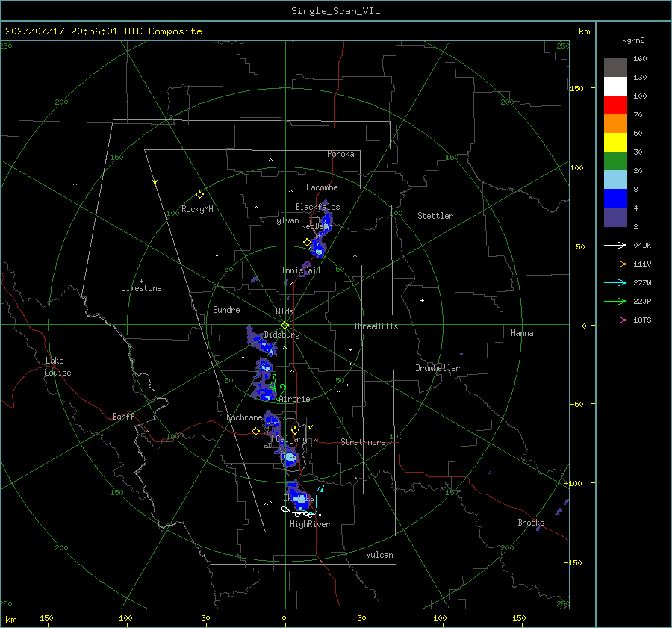
Task: Click the orange 111V aircraft arrow legend icon
Action: point(615,264)
